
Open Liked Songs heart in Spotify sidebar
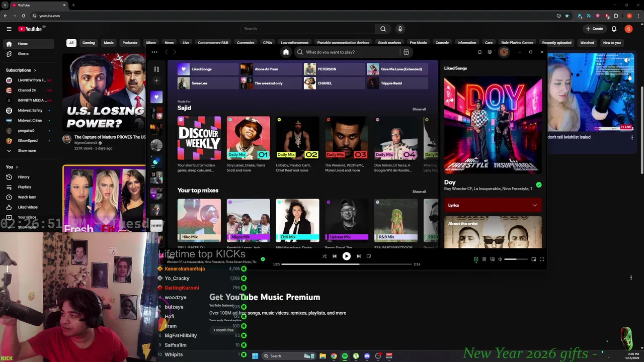coord(156,97)
